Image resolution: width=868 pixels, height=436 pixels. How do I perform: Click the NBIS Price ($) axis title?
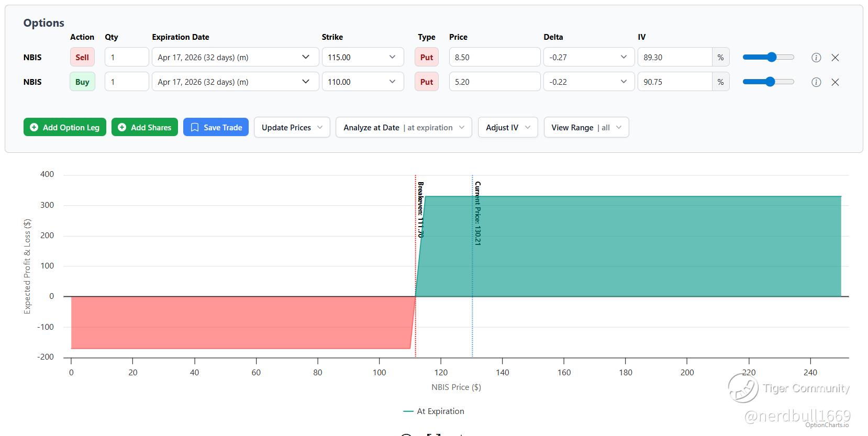tap(456, 387)
